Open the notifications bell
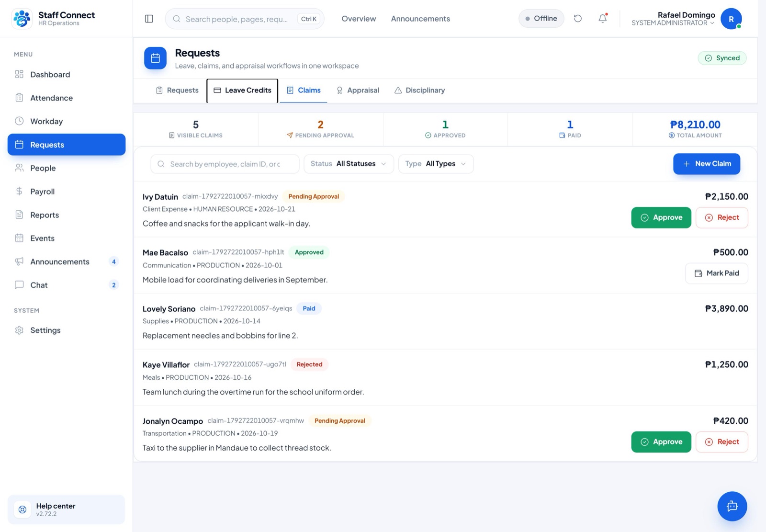This screenshot has width=766, height=532. 603,19
